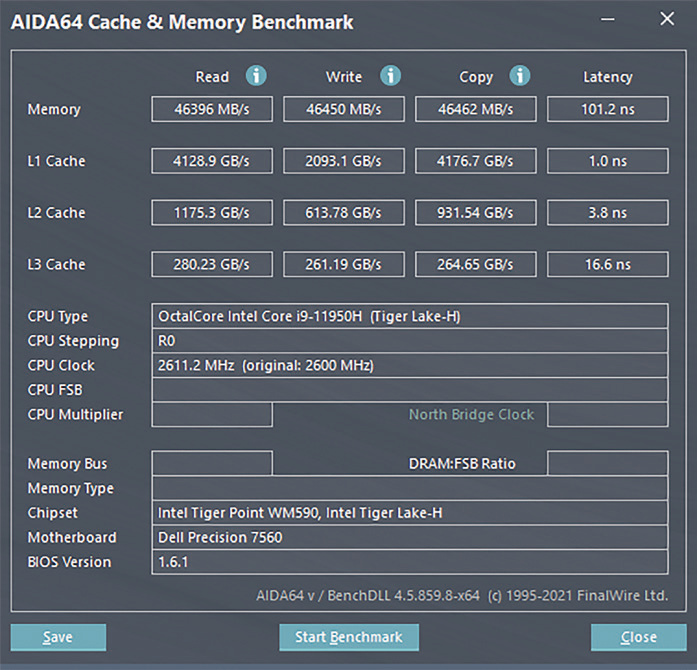The image size is (697, 670).
Task: Click the Memory Write value box
Action: click(344, 109)
